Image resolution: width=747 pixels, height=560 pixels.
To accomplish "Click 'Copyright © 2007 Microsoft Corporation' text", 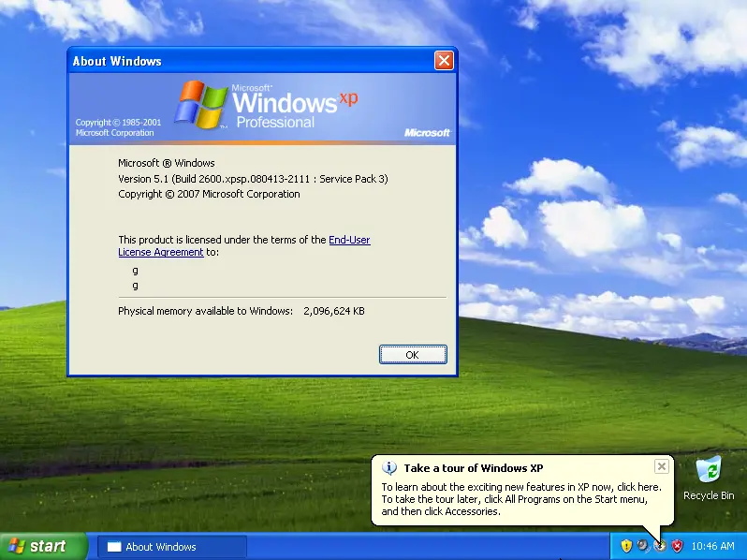I will tap(209, 194).
